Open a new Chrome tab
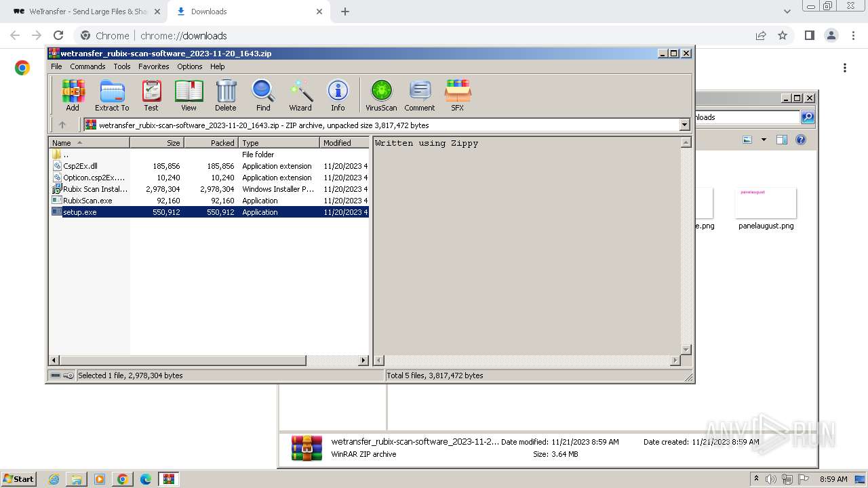The image size is (868, 488). (344, 12)
